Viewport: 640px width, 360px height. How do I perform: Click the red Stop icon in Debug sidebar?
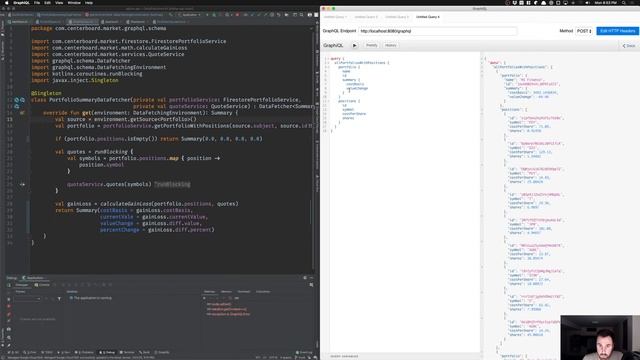[9, 307]
